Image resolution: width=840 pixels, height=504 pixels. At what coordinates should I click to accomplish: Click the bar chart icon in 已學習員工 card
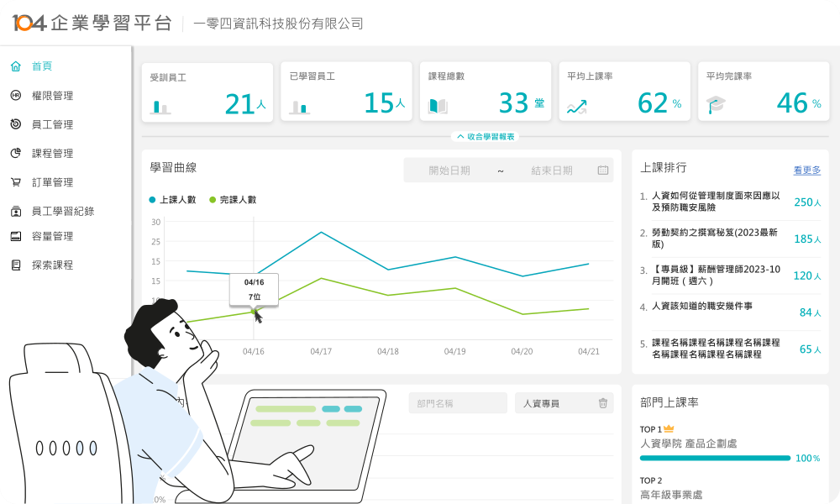(300, 107)
